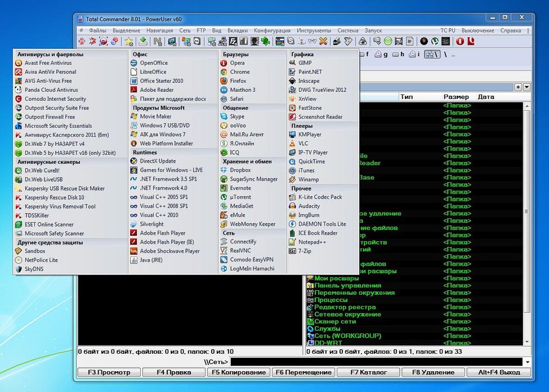Click the Avira AntiVir Personal icon

(19, 72)
